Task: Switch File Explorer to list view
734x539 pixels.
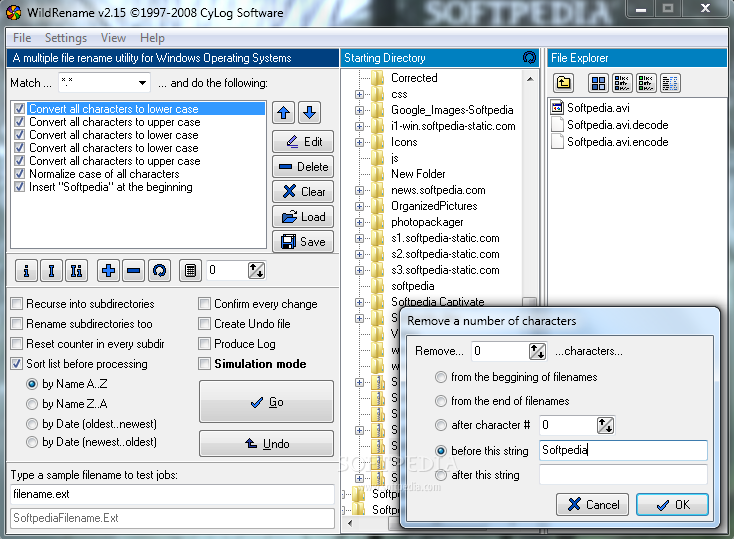Action: coord(646,83)
